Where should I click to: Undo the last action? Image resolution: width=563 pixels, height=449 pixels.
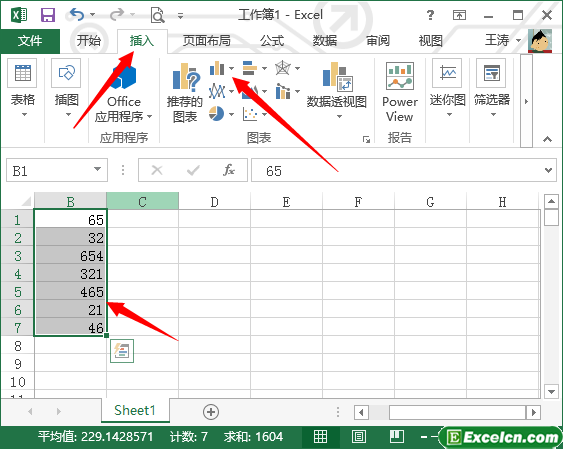[x=77, y=15]
